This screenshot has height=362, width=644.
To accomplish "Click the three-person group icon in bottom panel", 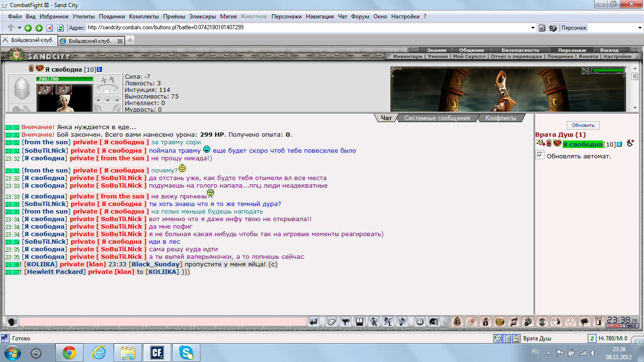I will click(570, 321).
